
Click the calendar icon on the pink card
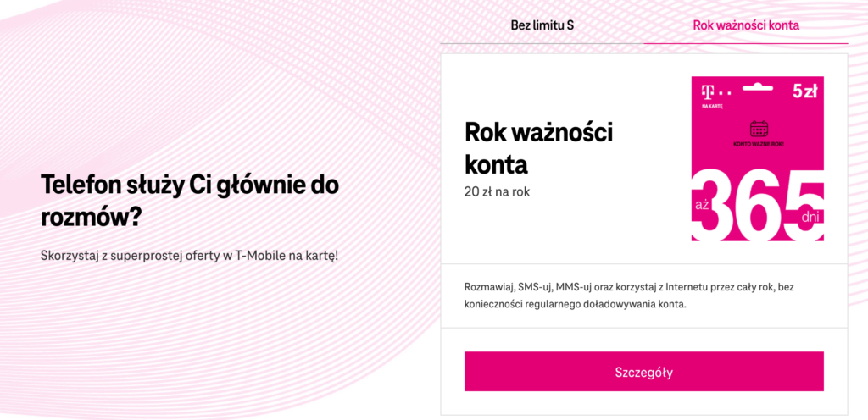[x=758, y=129]
